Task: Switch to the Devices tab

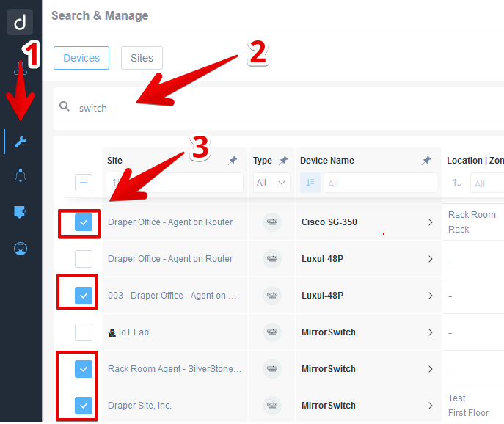Action: coord(81,58)
